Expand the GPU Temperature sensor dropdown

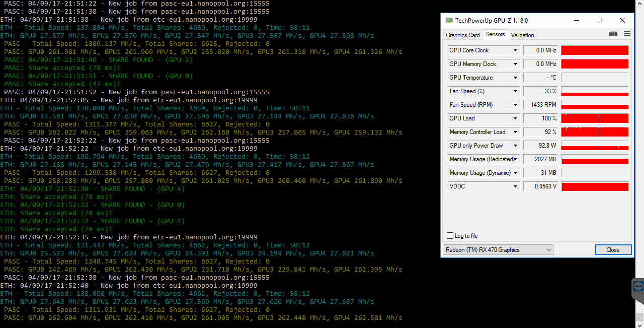[515, 78]
